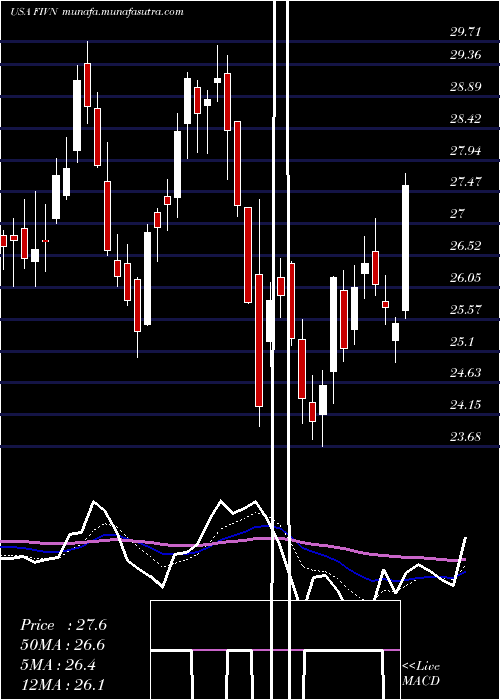The width and height of the screenshot is (500, 700).
Task: Click the 29.36 price level label
Action: (466, 55)
